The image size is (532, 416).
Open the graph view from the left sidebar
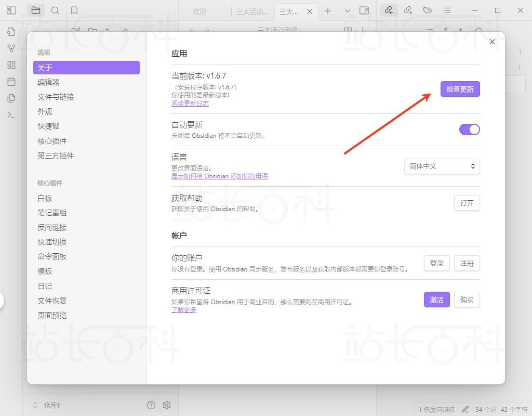(x=11, y=48)
